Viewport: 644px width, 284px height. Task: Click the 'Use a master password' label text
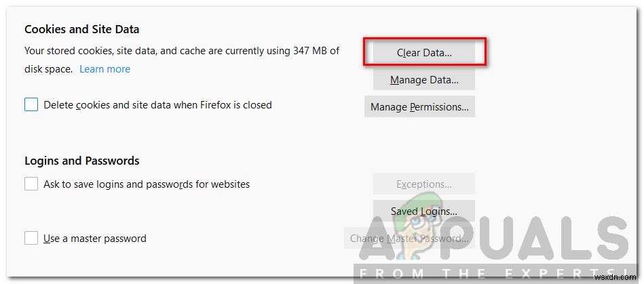pyautogui.click(x=95, y=238)
